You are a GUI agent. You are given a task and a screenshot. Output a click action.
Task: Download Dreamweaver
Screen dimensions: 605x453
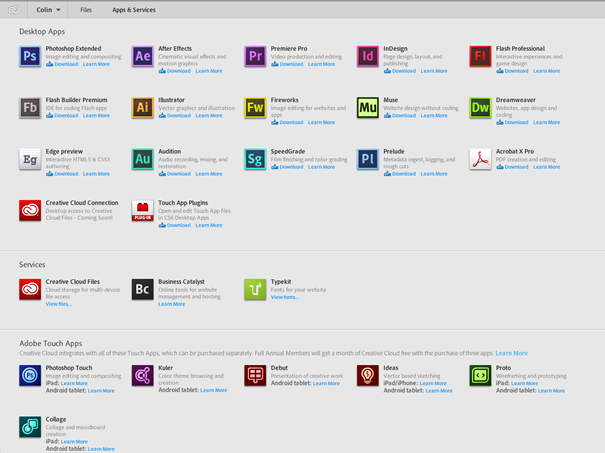(512, 122)
